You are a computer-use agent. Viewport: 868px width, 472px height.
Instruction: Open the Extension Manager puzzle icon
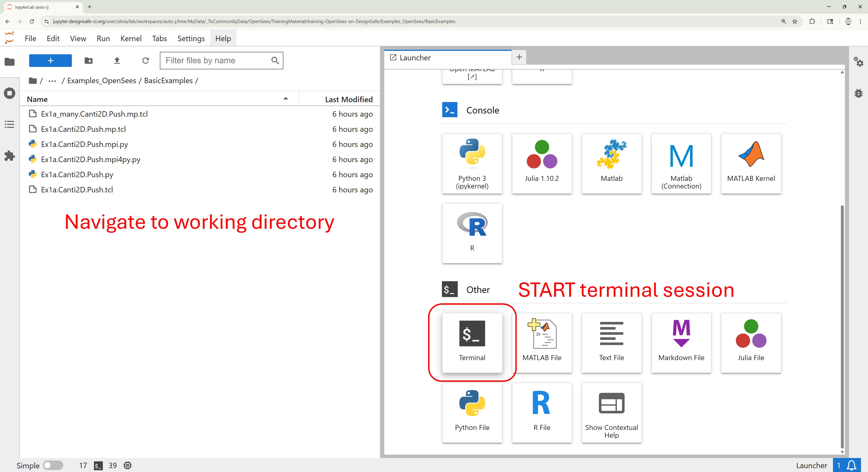[x=9, y=156]
